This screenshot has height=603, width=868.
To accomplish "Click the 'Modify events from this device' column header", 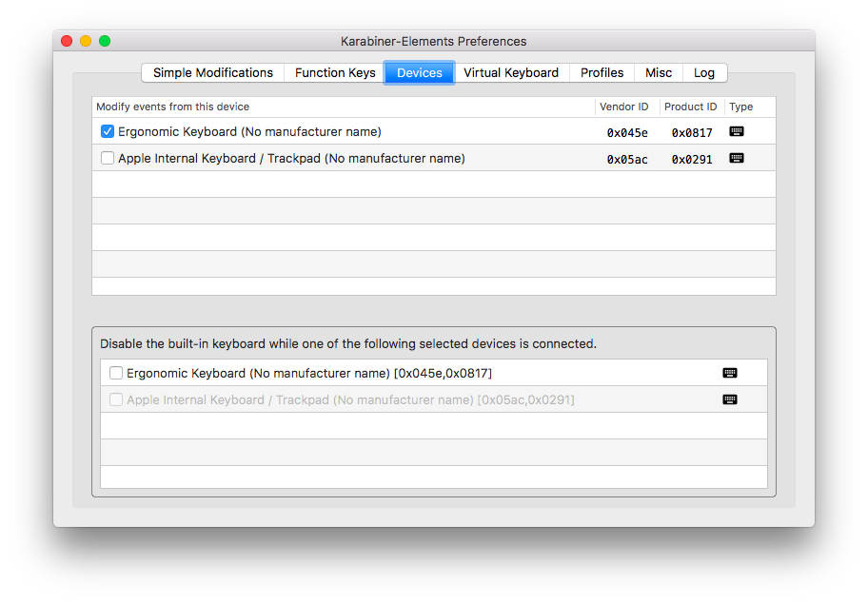I will click(344, 107).
